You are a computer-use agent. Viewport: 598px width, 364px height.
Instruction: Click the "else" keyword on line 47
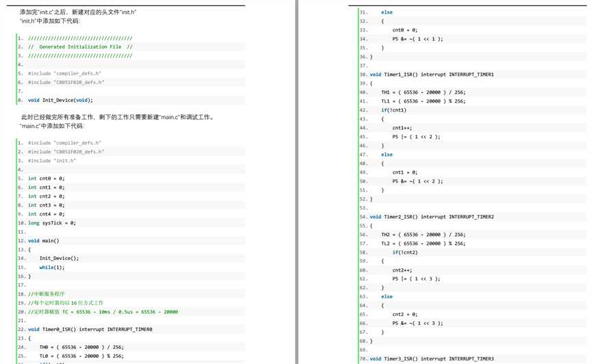(387, 155)
